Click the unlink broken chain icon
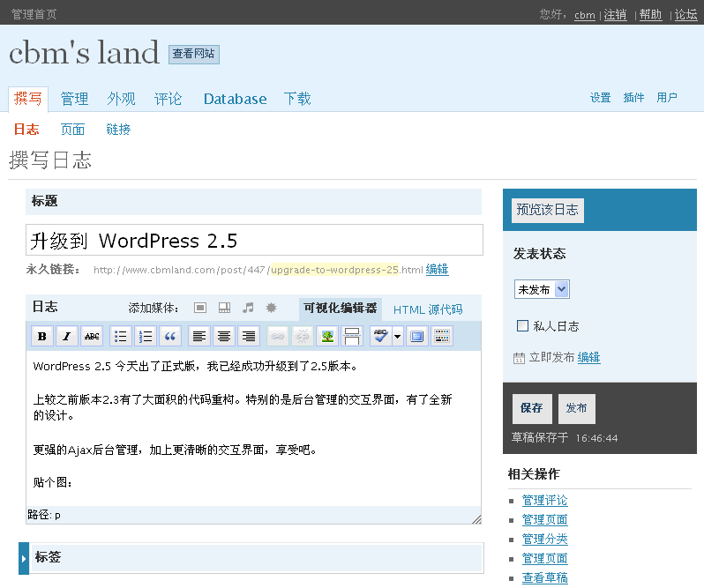The height and width of the screenshot is (588, 704). (x=303, y=336)
